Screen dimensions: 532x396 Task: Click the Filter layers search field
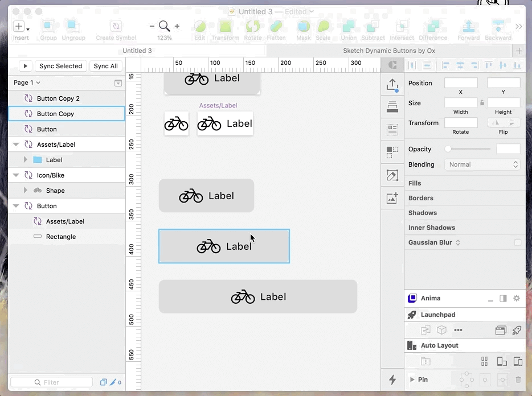[52, 382]
